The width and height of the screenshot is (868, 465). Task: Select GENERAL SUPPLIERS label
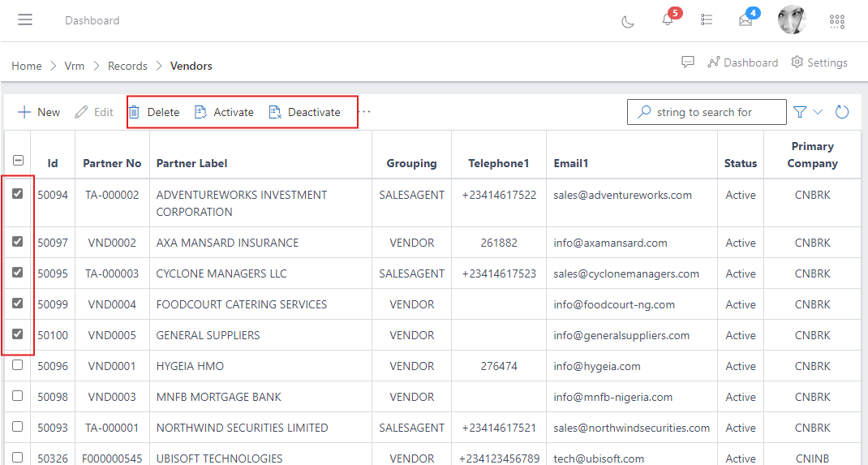click(208, 335)
